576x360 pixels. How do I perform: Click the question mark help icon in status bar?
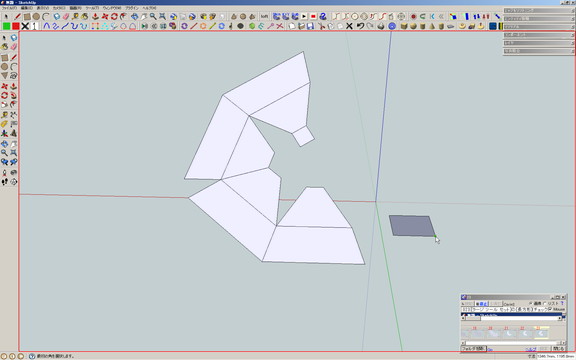[x=32, y=356]
